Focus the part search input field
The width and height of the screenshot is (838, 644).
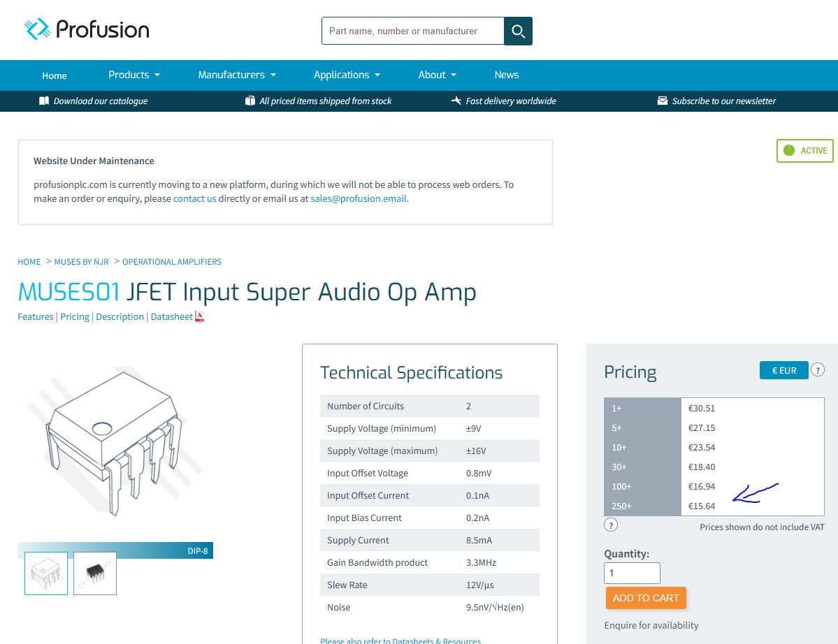pyautogui.click(x=412, y=31)
